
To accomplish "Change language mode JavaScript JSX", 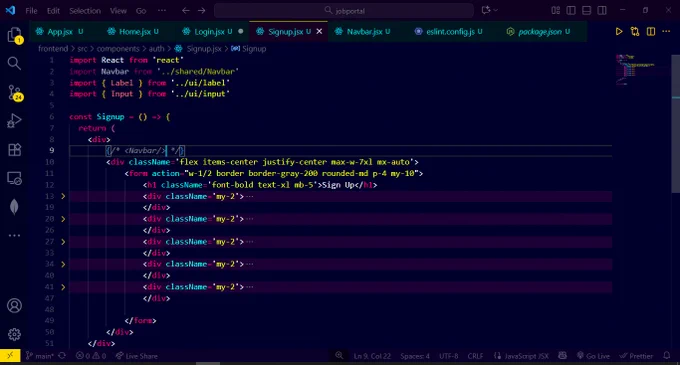I will coord(526,356).
